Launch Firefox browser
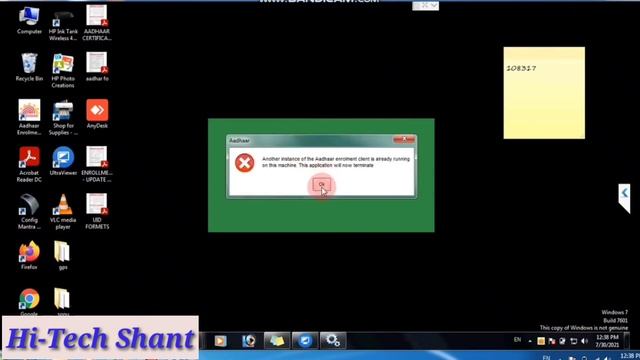This screenshot has height=360, width=640. pos(29,255)
